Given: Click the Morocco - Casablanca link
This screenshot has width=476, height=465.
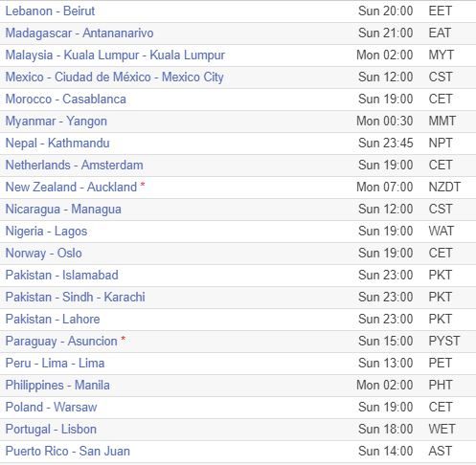Looking at the screenshot, I should tap(66, 100).
